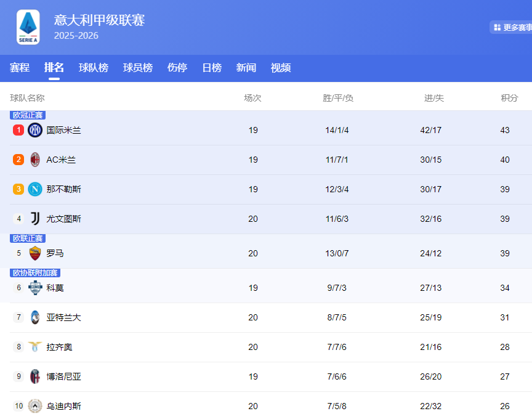Click the 2025-2026 season text
This screenshot has height=419, width=532.
[x=76, y=36]
